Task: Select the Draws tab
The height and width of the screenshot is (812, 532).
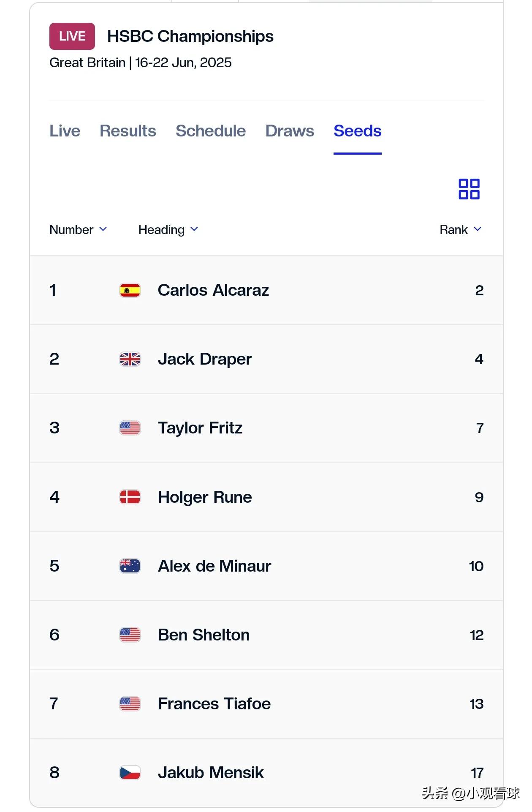Action: [290, 131]
